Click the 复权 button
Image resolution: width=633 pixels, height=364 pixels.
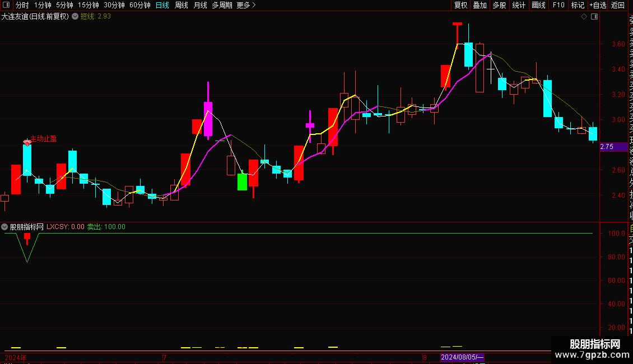pyautogui.click(x=460, y=5)
